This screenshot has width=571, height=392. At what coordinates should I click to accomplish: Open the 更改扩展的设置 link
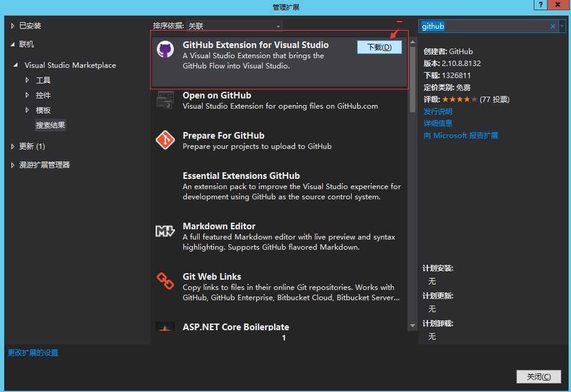(33, 353)
